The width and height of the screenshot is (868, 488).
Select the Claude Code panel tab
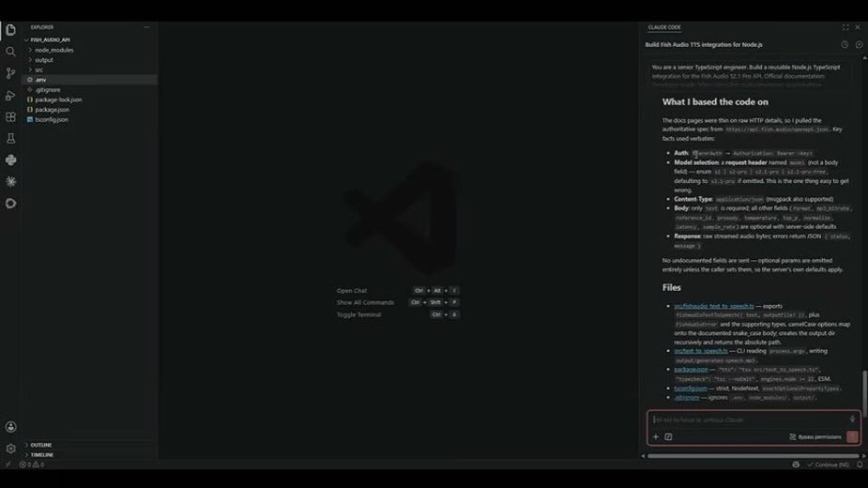coord(664,27)
